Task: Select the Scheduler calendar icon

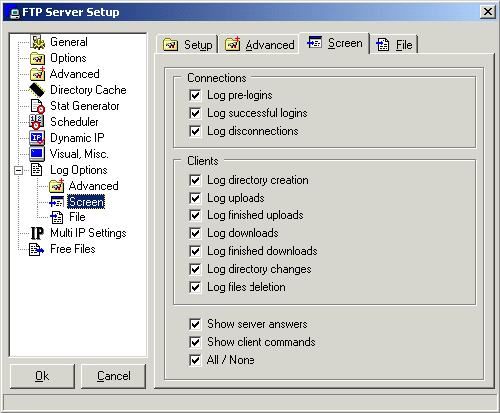Action: (37, 122)
